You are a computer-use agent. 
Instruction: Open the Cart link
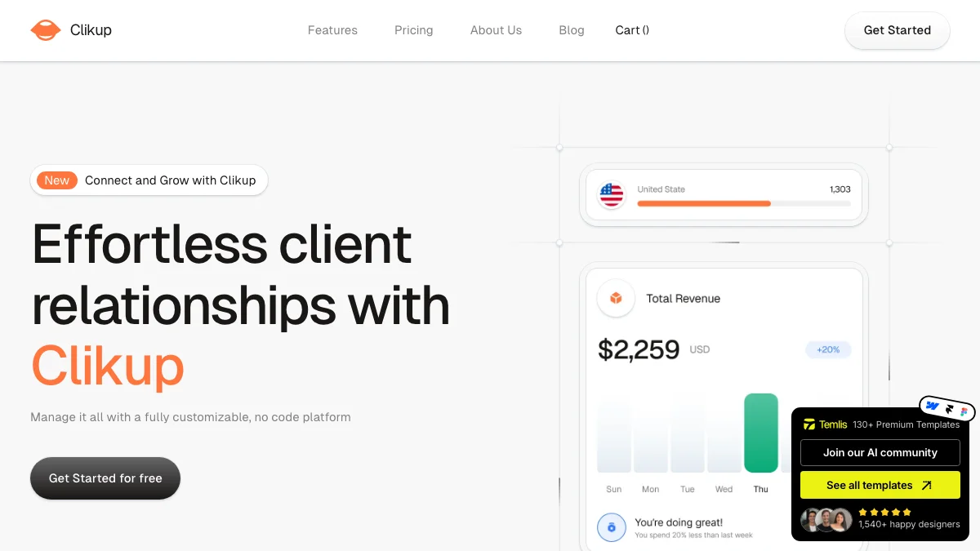632,30
